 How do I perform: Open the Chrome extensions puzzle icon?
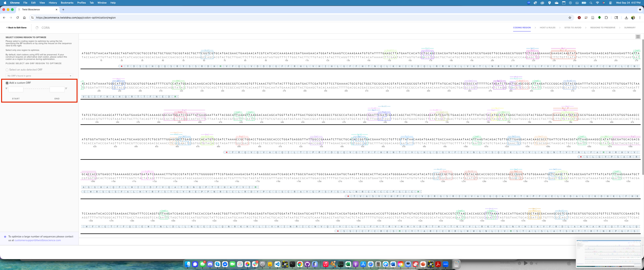point(606,18)
